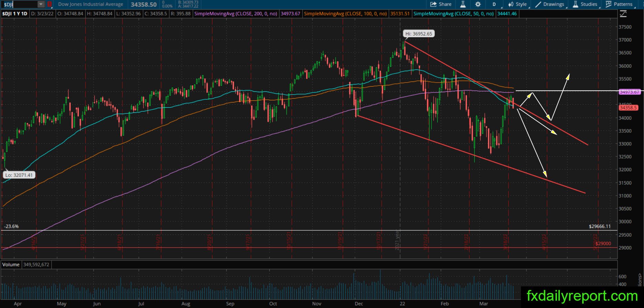Click the 31000 price axis label
The image size is (644, 308).
pyautogui.click(x=625, y=196)
